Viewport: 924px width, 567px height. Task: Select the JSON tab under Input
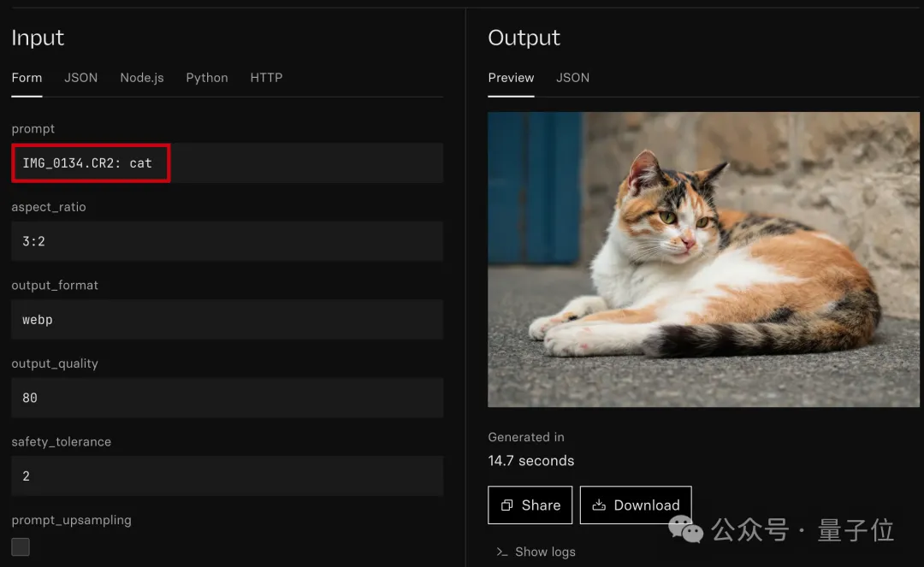coord(80,78)
